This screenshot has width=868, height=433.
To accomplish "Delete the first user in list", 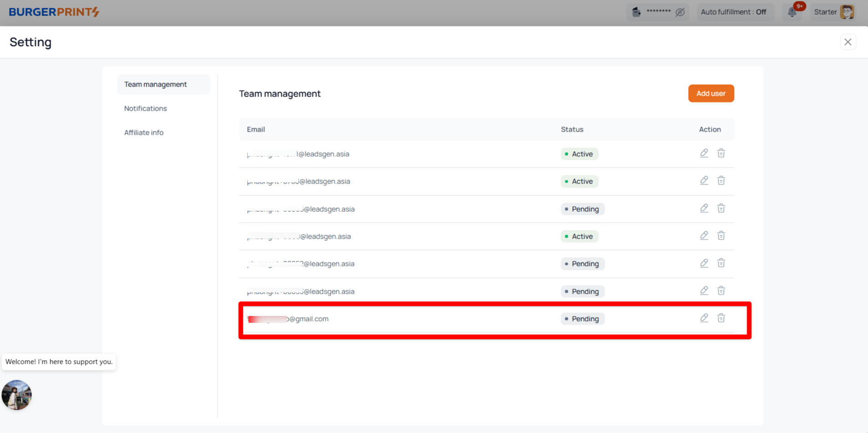I will [721, 153].
